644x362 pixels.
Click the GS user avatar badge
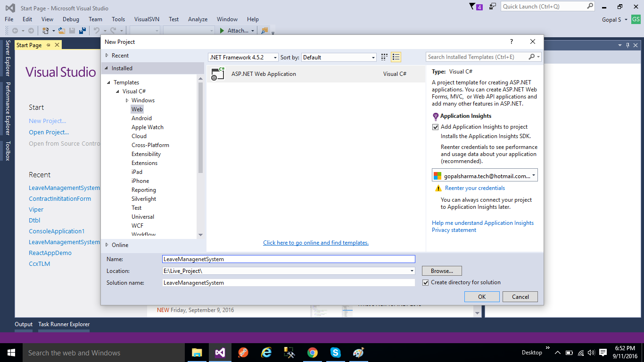(x=636, y=19)
